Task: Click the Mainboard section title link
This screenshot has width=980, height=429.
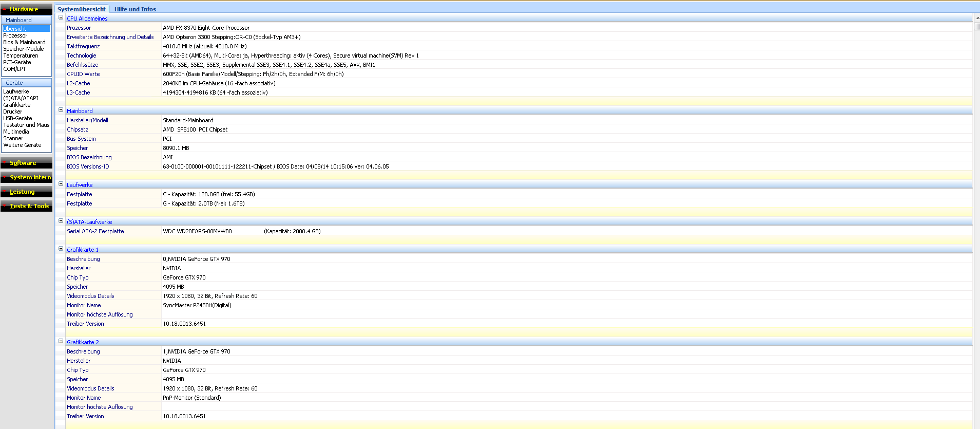Action: point(80,111)
